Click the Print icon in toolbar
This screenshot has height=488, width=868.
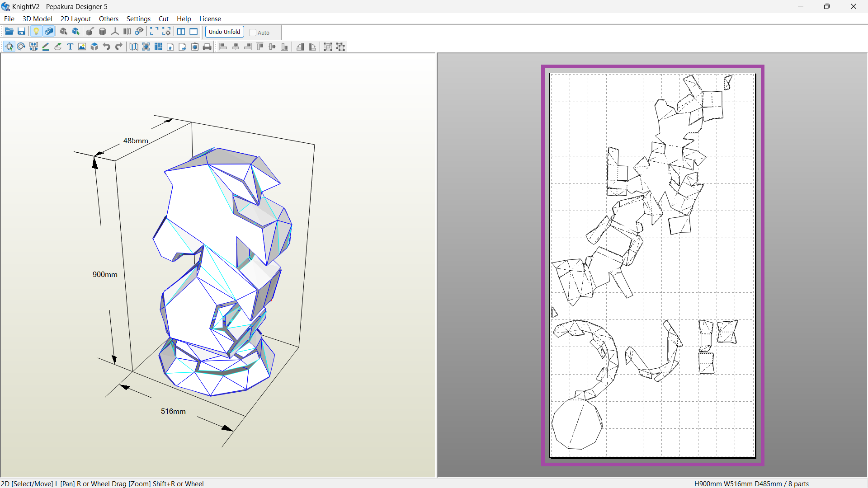tap(207, 47)
